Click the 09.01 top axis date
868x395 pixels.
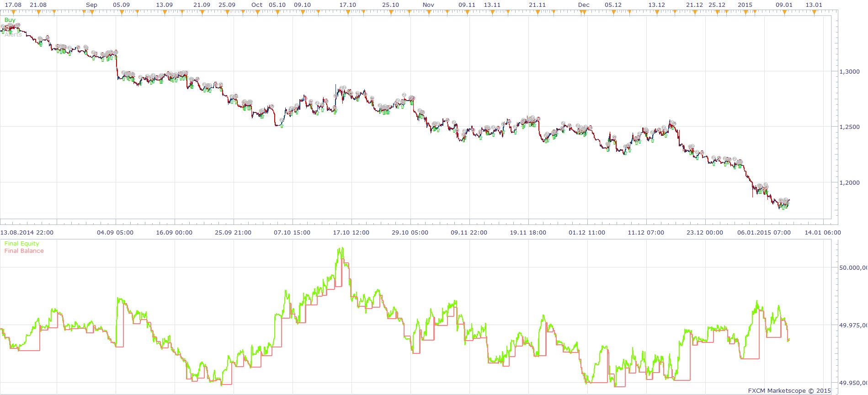pos(784,5)
